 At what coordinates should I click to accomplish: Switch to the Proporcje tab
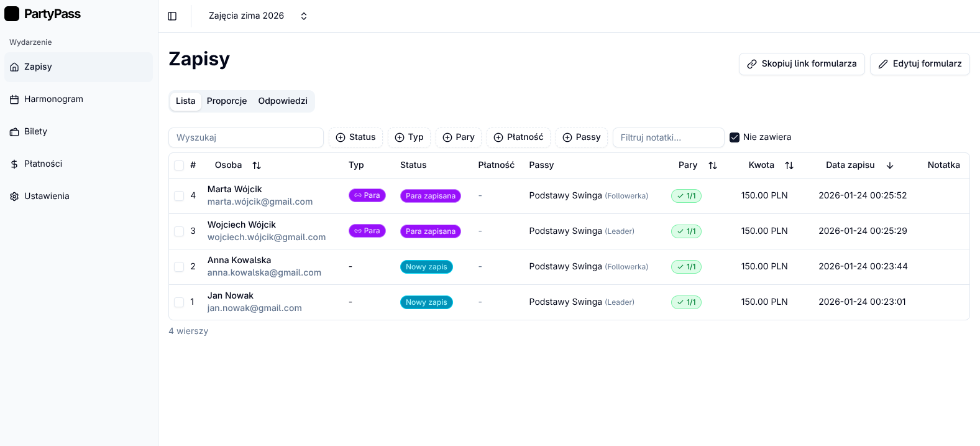click(227, 101)
